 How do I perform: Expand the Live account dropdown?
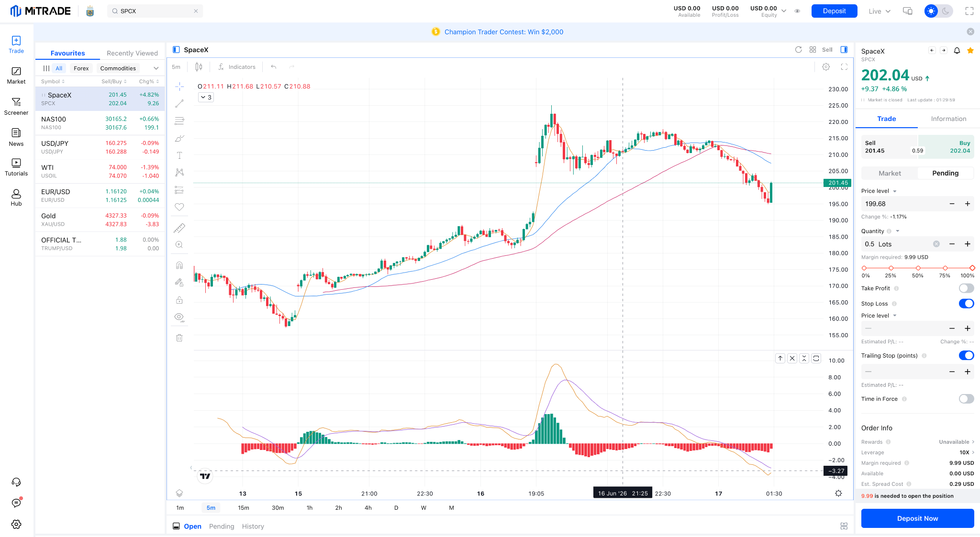pos(880,11)
